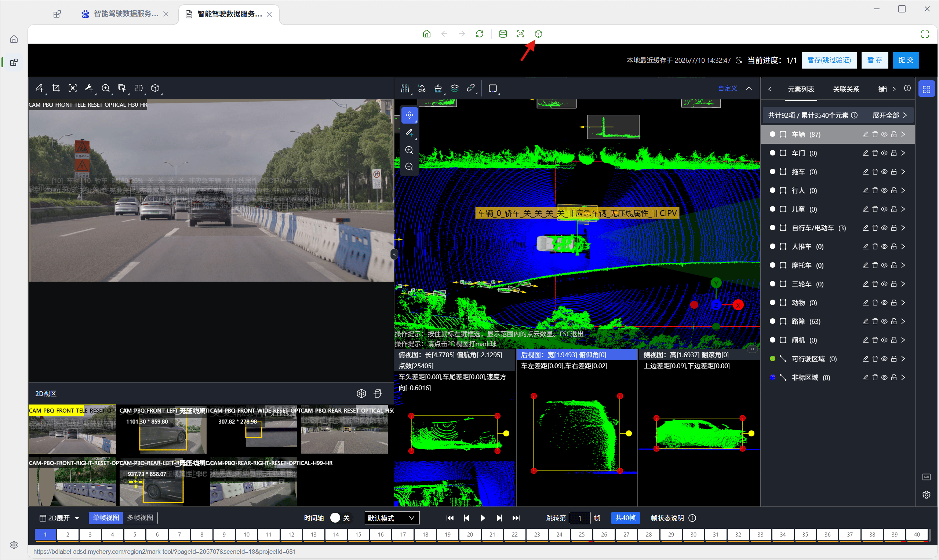This screenshot has height=560, width=939.
Task: Jump to frame 20 on the timeline
Action: [x=470, y=534]
